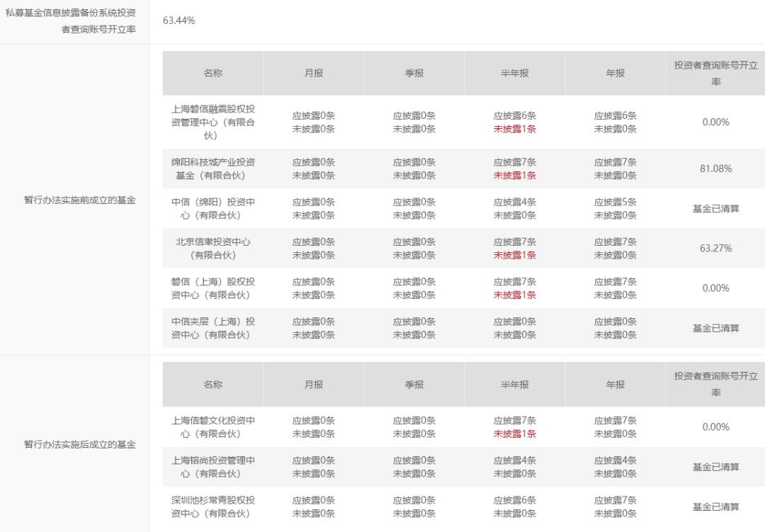Click the 名称 column header in the first table
Viewport: 765px width, 532px height.
[x=214, y=73]
